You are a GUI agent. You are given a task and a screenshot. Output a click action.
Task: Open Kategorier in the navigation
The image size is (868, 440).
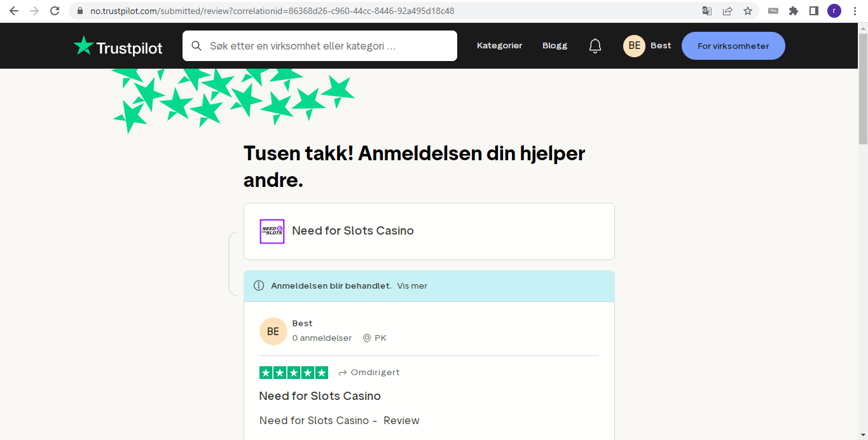(500, 46)
